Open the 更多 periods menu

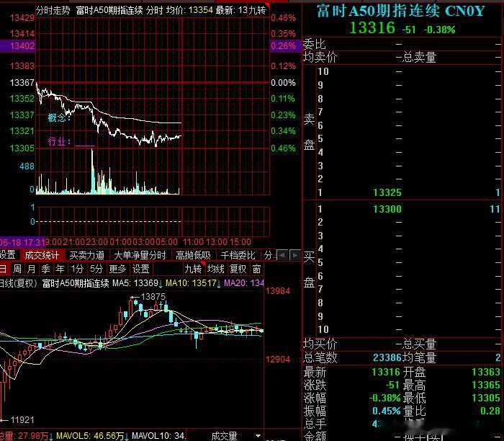pyautogui.click(x=117, y=269)
